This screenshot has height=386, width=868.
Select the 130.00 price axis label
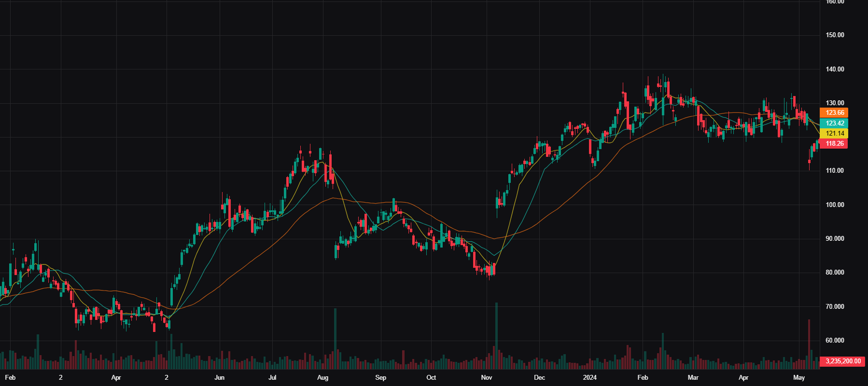click(835, 103)
